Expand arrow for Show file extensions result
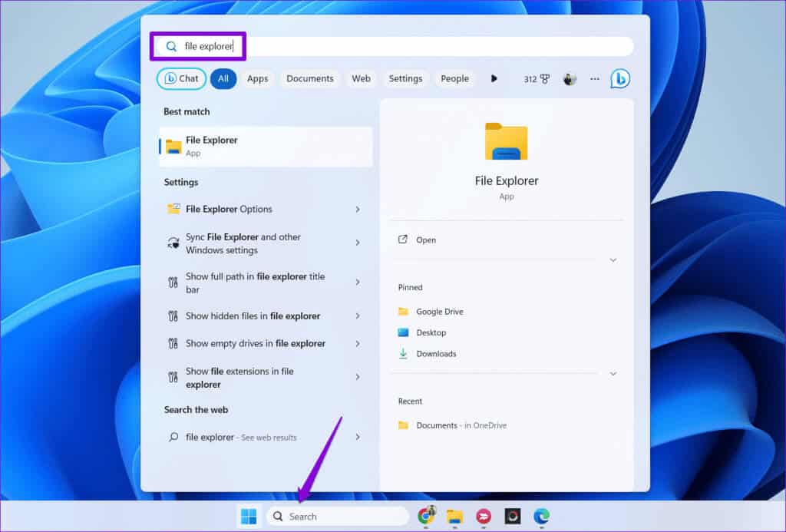786x532 pixels. pos(358,377)
